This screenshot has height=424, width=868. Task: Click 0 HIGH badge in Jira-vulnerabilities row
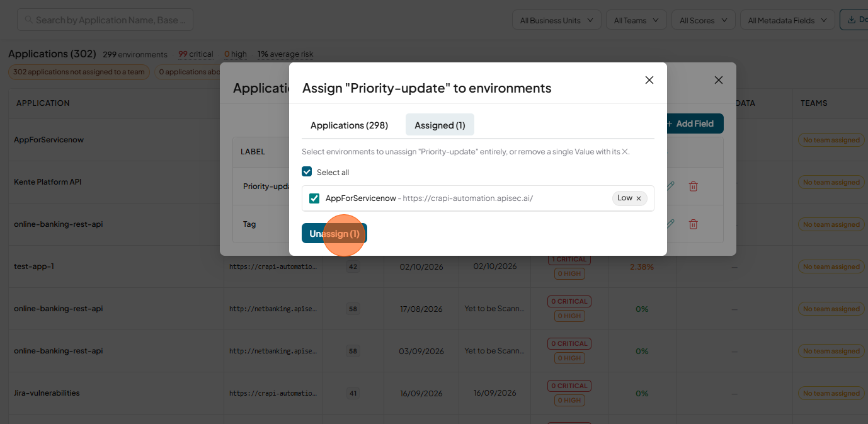coord(569,400)
